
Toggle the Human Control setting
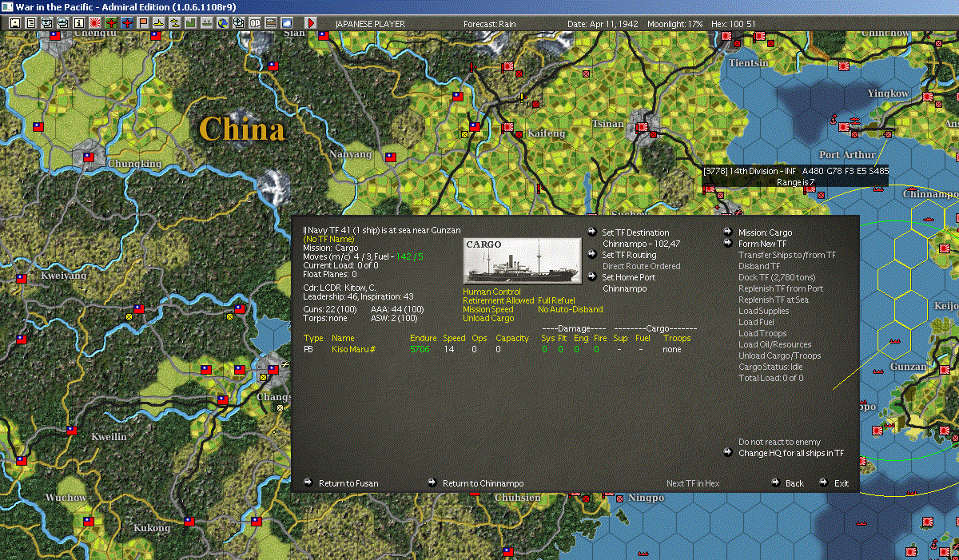pos(491,292)
